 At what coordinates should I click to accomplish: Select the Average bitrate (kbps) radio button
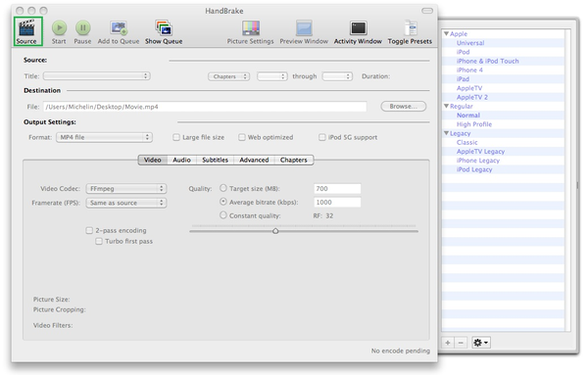pos(223,202)
